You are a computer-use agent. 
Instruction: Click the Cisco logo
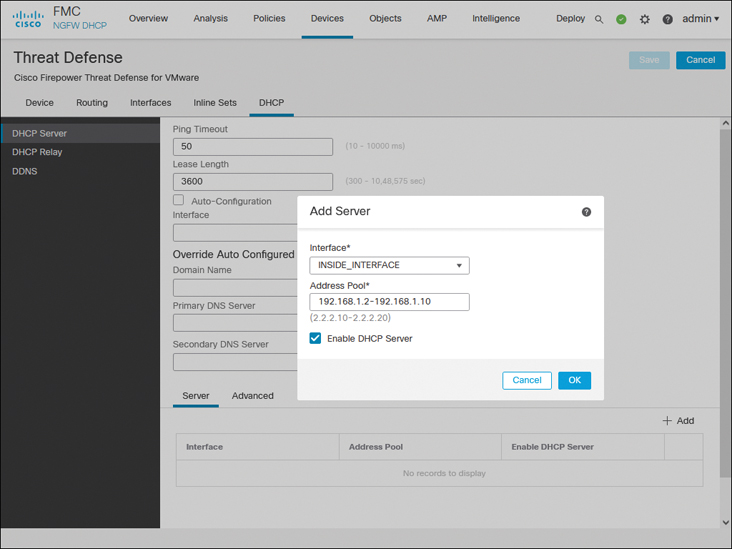tap(27, 18)
